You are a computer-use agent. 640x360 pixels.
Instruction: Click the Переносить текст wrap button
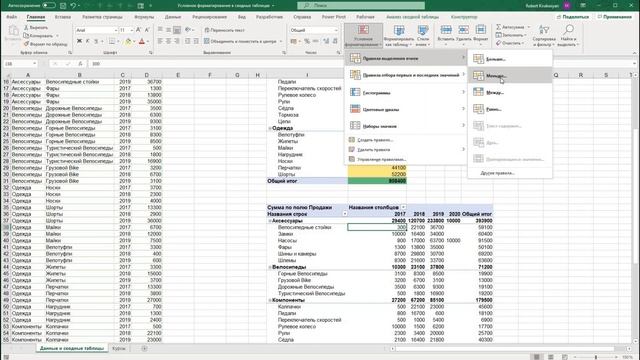pyautogui.click(x=224, y=30)
